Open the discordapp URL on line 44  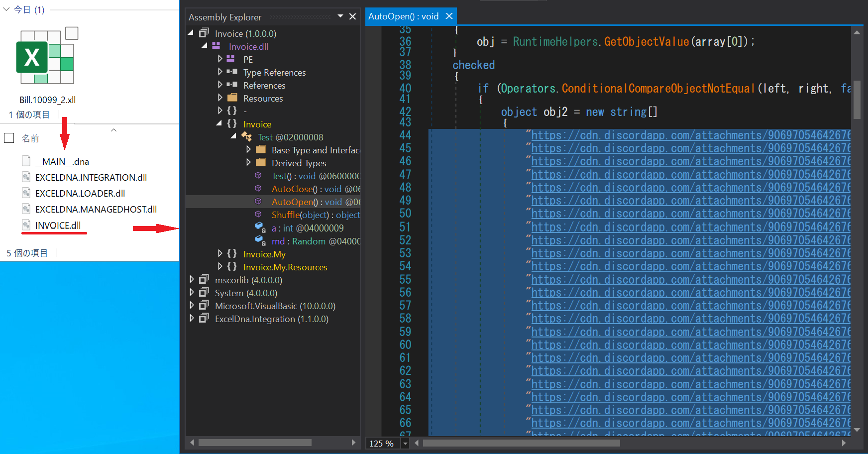(x=691, y=135)
